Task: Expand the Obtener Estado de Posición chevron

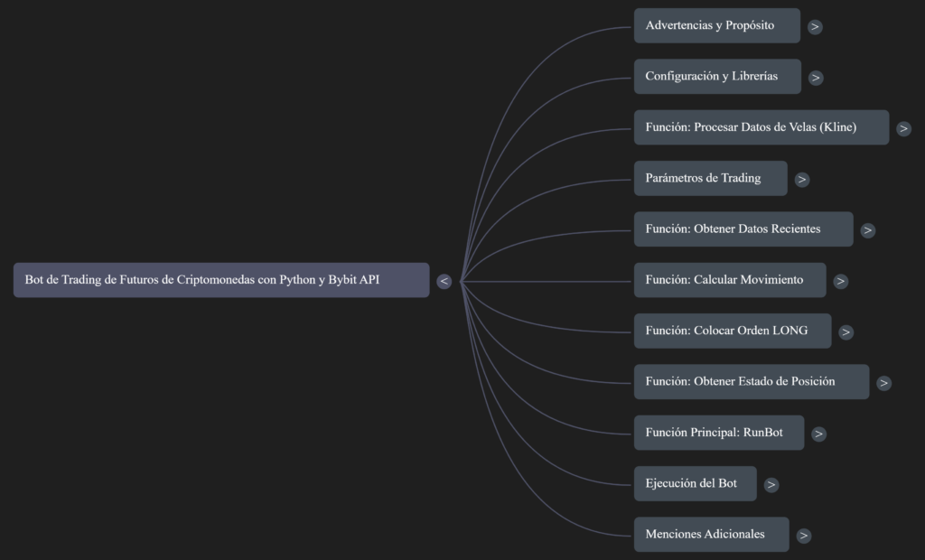Action: click(x=883, y=383)
